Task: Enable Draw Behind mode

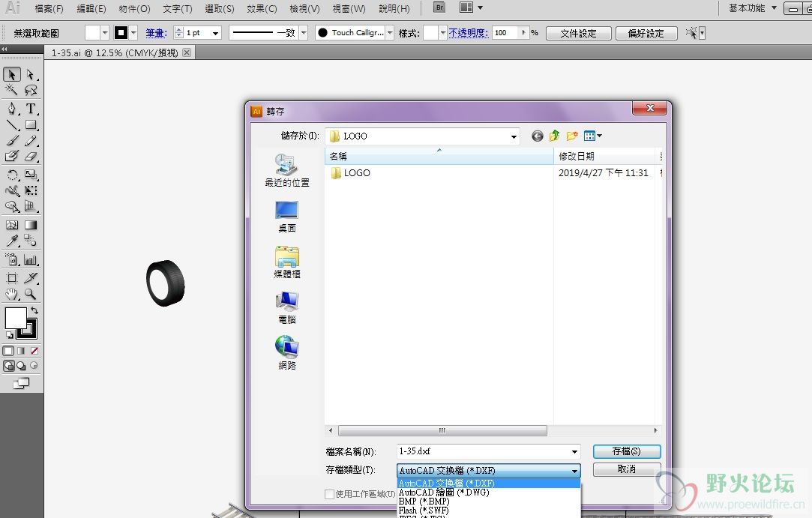Action: click(x=21, y=366)
